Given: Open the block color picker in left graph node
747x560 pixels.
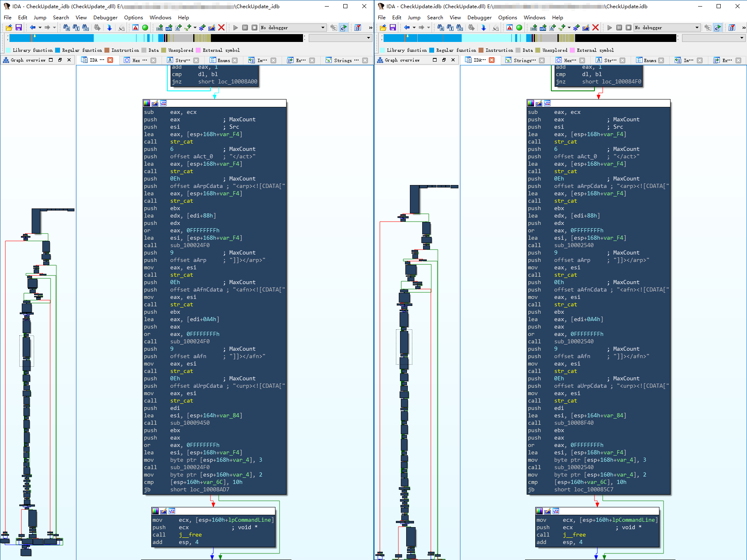Looking at the screenshot, I should coord(147,103).
